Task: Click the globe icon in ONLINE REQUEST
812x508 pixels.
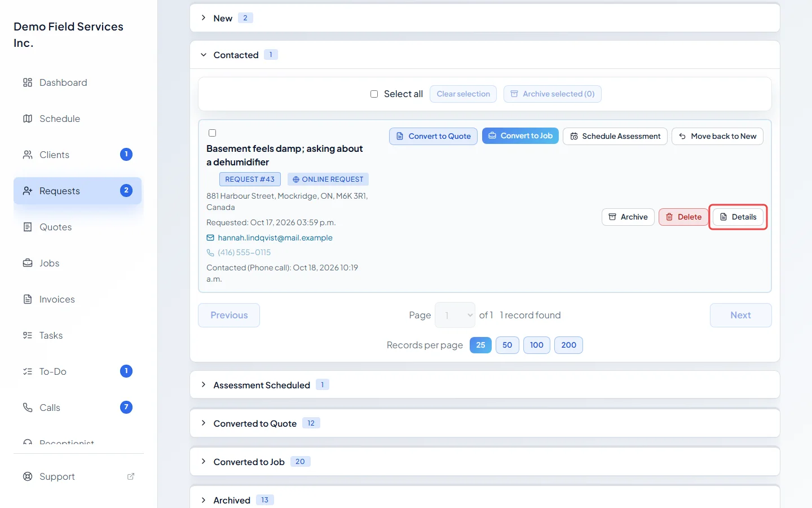Action: (x=296, y=179)
